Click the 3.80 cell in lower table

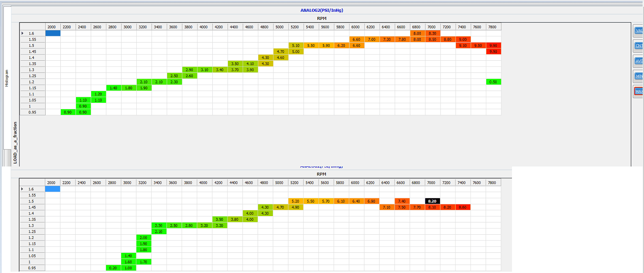coord(235,219)
